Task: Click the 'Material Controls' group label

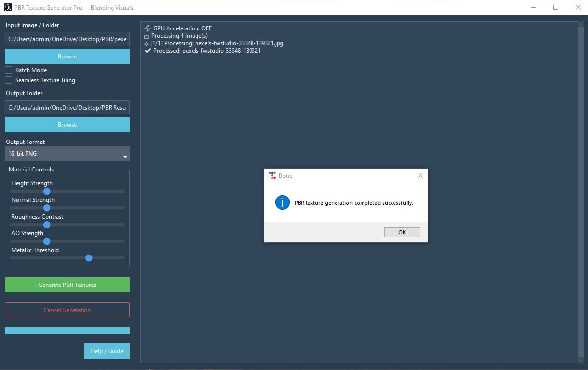Action: (31, 169)
